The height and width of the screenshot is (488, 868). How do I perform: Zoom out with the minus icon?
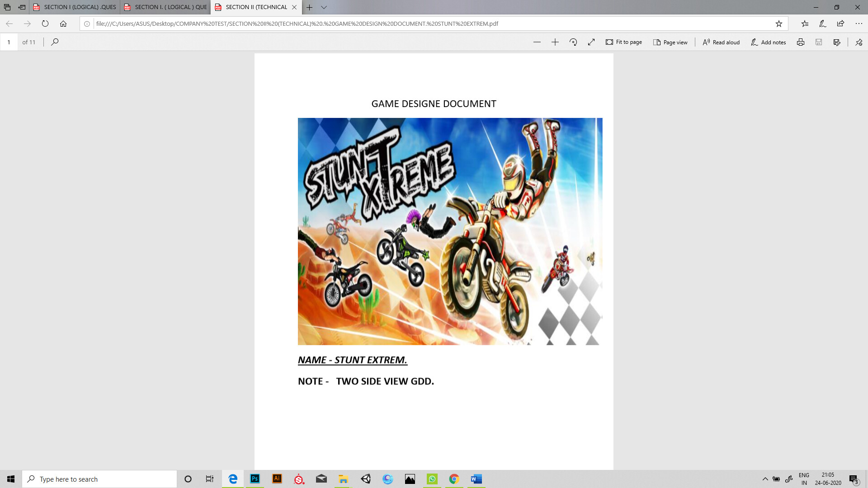pos(537,42)
